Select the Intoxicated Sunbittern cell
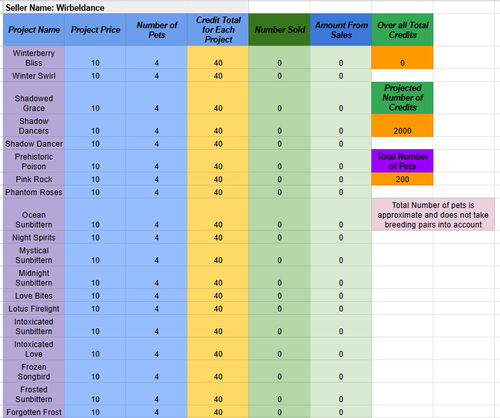This screenshot has height=418, width=500. (34, 327)
